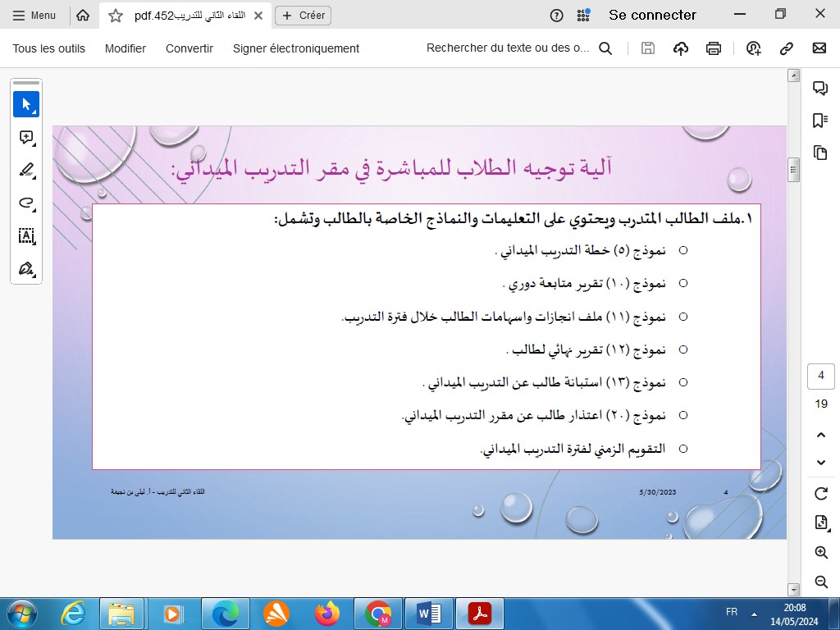Screen dimensions: 840x630
Task: Go to the previous page
Action: tap(820, 435)
